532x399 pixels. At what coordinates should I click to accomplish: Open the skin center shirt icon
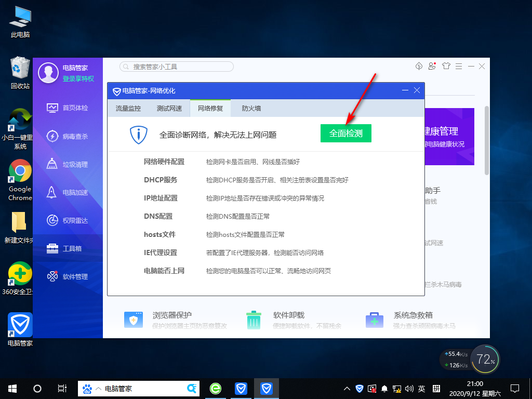(x=446, y=66)
